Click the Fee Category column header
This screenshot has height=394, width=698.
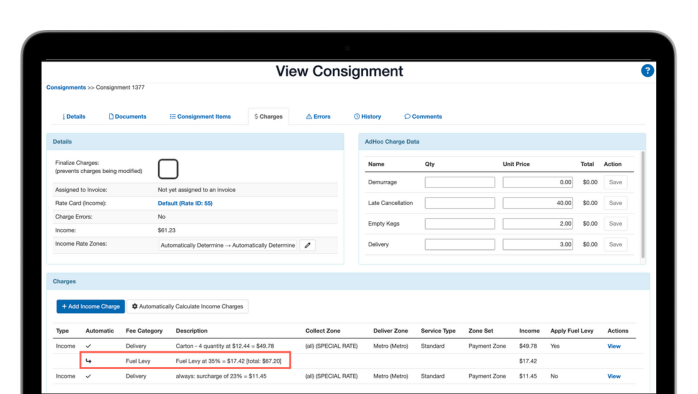(x=144, y=331)
